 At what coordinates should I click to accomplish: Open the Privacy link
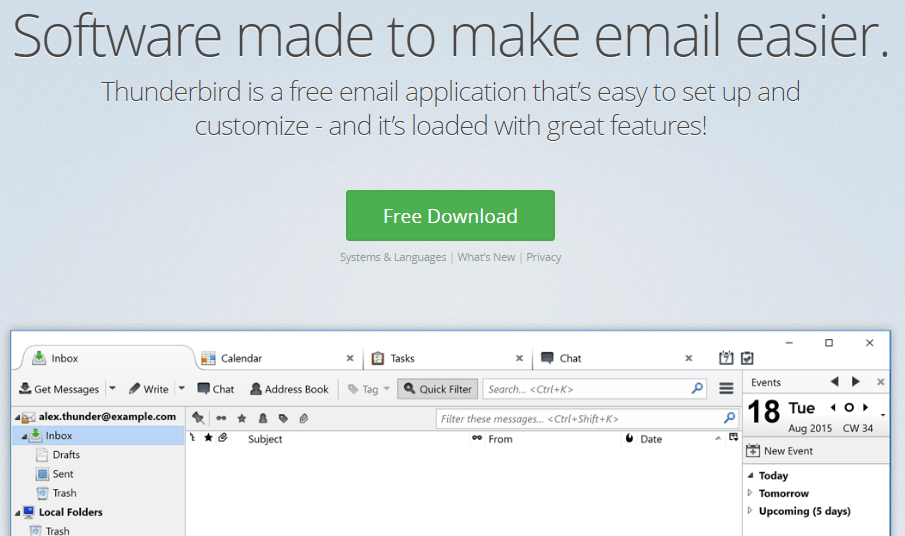coord(543,257)
